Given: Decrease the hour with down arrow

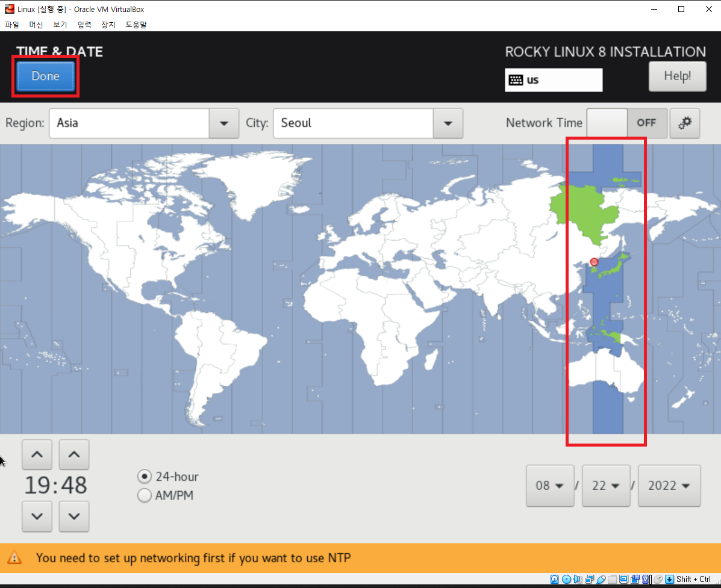Looking at the screenshot, I should [37, 516].
